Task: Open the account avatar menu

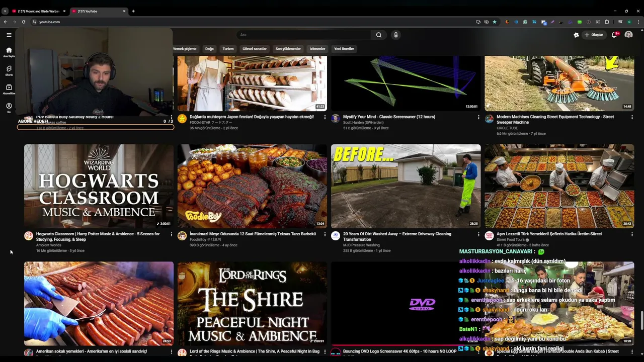Action: [628, 35]
